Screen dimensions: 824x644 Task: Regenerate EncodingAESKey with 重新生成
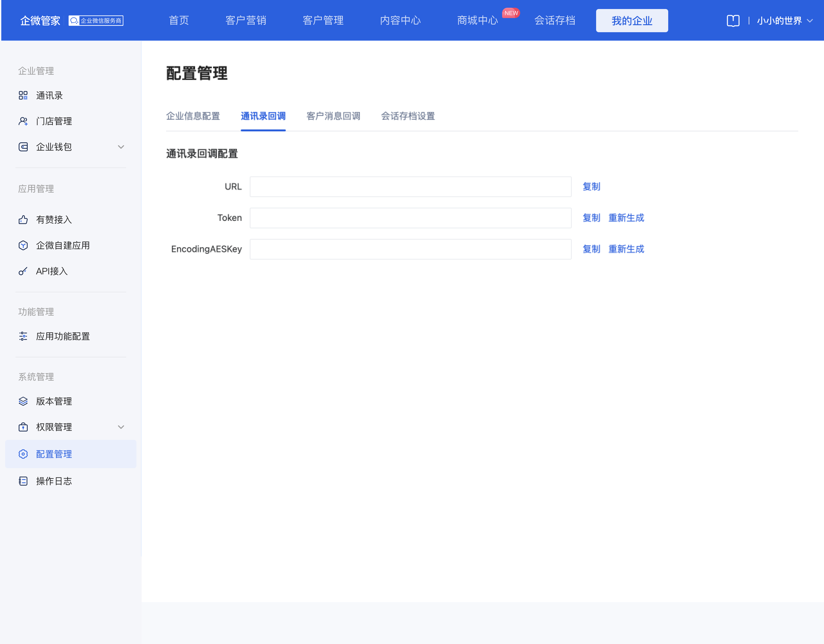click(626, 249)
